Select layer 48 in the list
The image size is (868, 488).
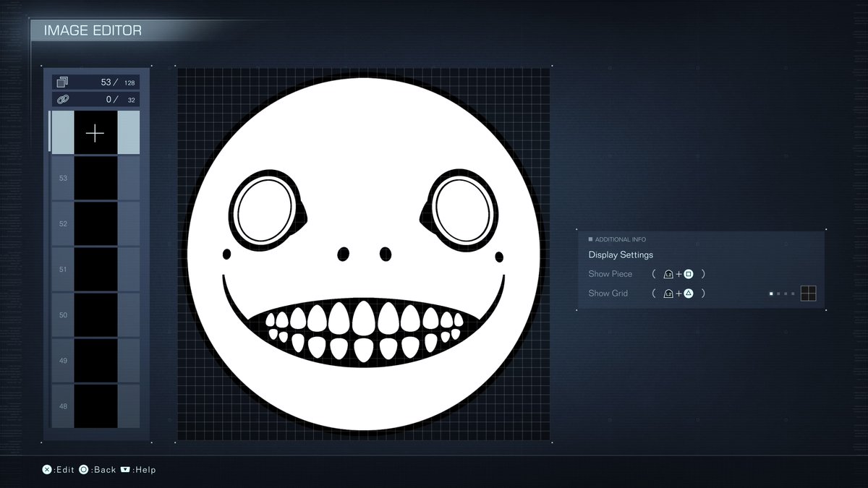(x=95, y=406)
